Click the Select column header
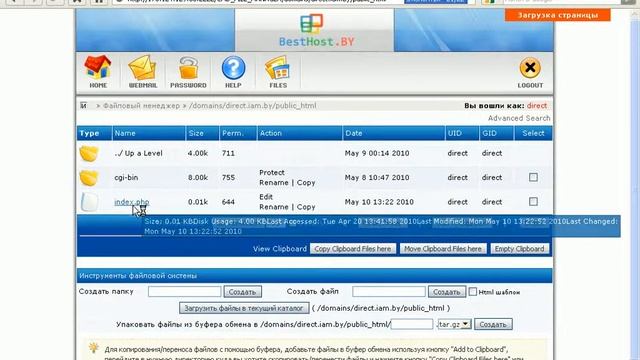This screenshot has width=640, height=360. [x=533, y=133]
